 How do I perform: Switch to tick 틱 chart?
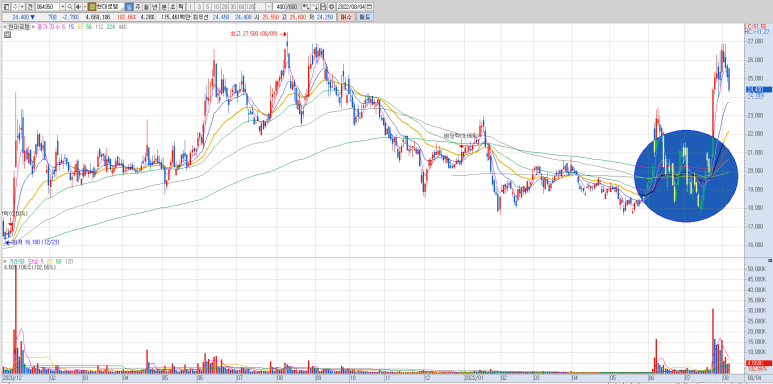[x=180, y=7]
